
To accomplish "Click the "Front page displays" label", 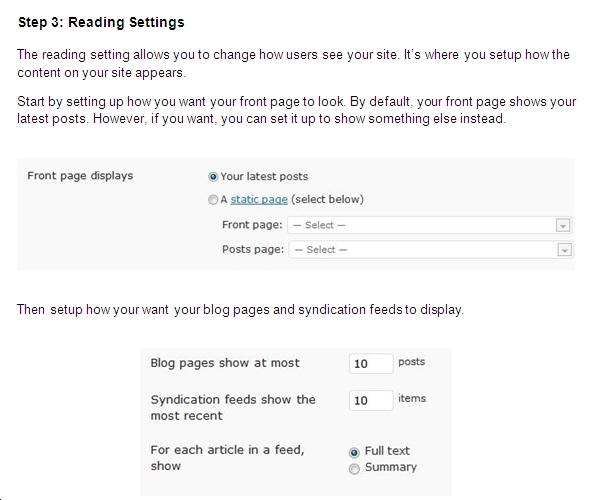I will pos(80,176).
